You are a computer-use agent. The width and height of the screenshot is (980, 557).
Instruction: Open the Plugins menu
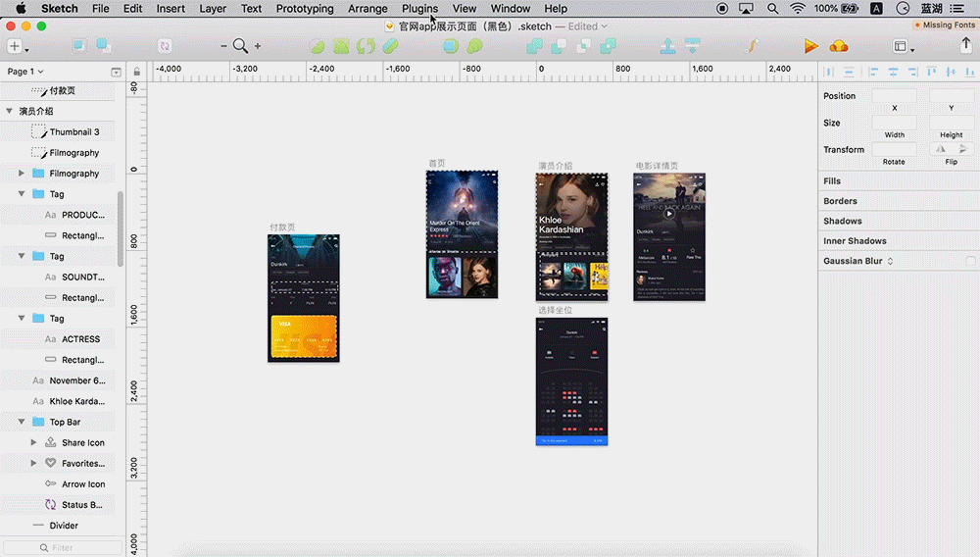coord(419,8)
